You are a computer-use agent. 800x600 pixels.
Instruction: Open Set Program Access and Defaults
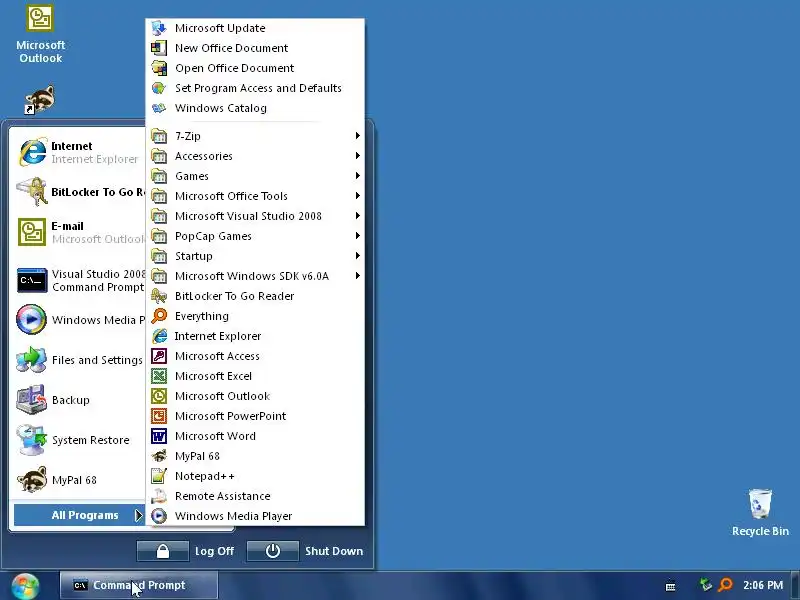click(x=255, y=88)
